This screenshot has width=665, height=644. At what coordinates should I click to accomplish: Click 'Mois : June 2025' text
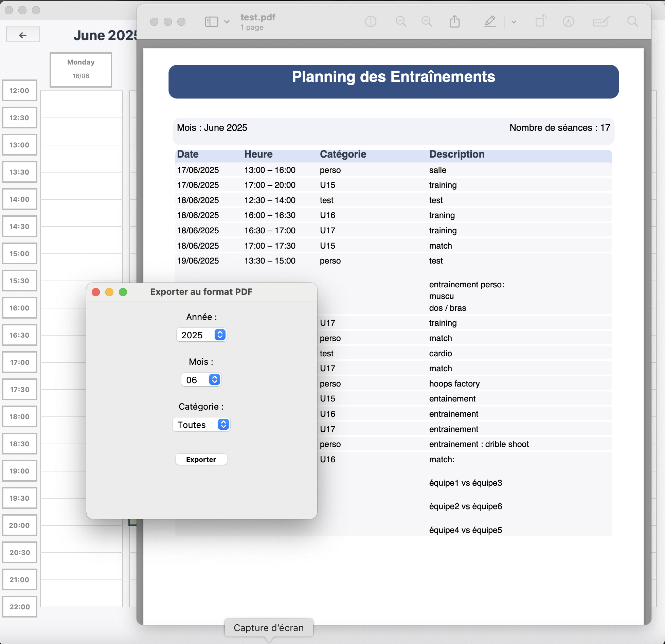[212, 128]
